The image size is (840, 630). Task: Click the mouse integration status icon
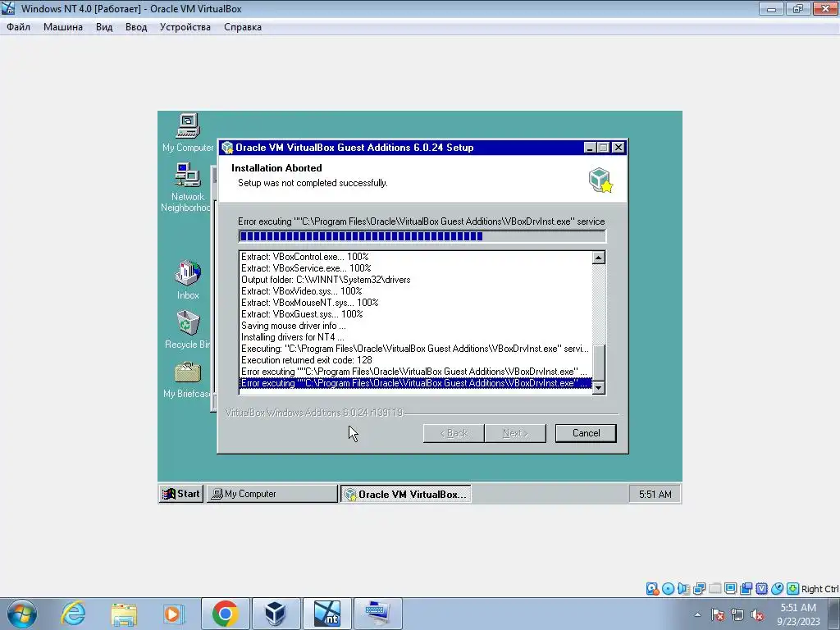(777, 589)
